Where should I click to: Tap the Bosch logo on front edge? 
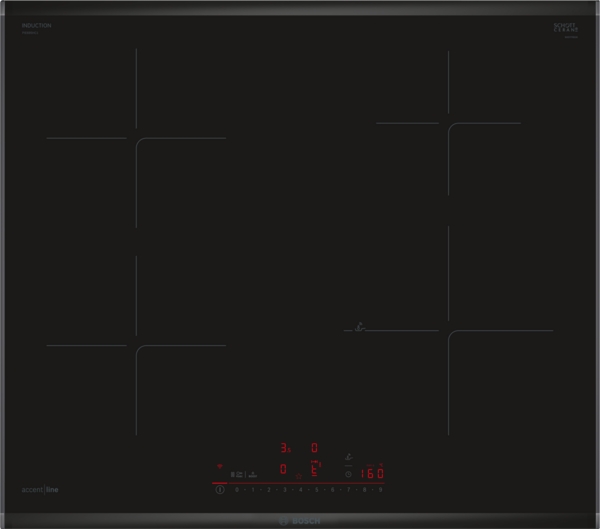point(300,520)
